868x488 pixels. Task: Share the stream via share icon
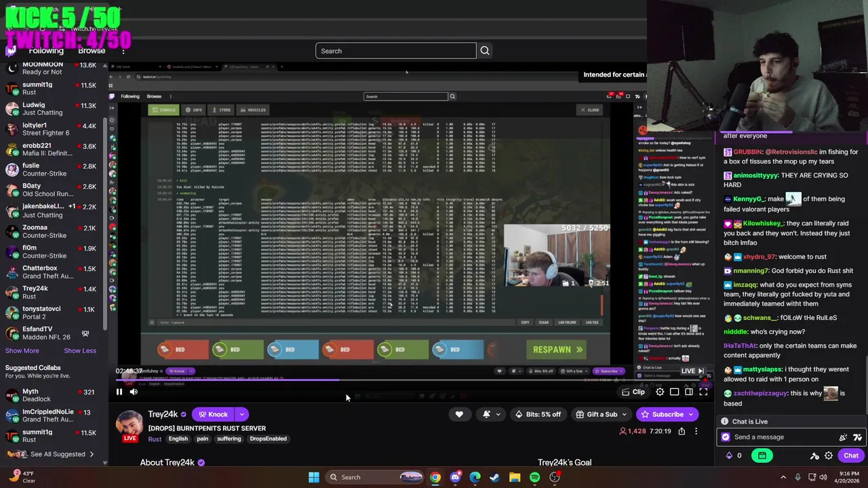pyautogui.click(x=682, y=431)
